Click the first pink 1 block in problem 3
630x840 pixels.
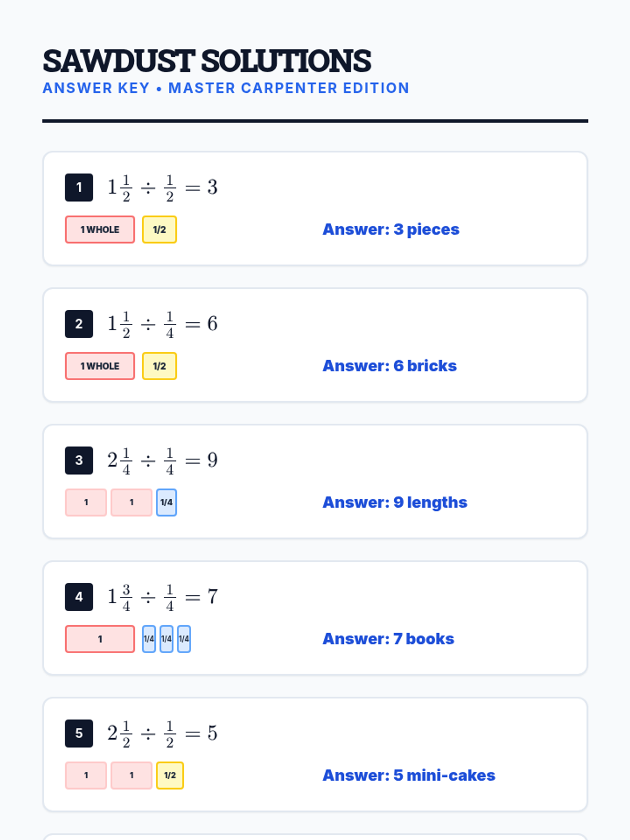86,502
